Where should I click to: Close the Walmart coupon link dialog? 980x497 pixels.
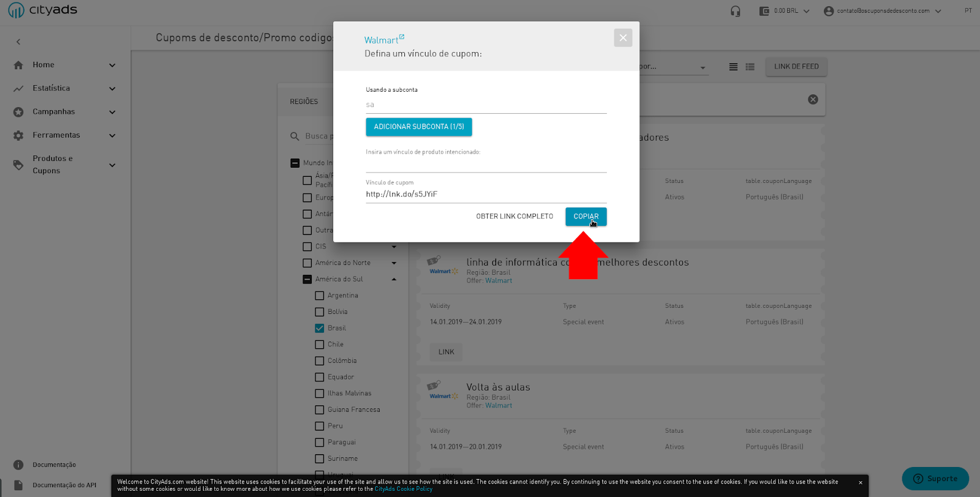pyautogui.click(x=623, y=38)
